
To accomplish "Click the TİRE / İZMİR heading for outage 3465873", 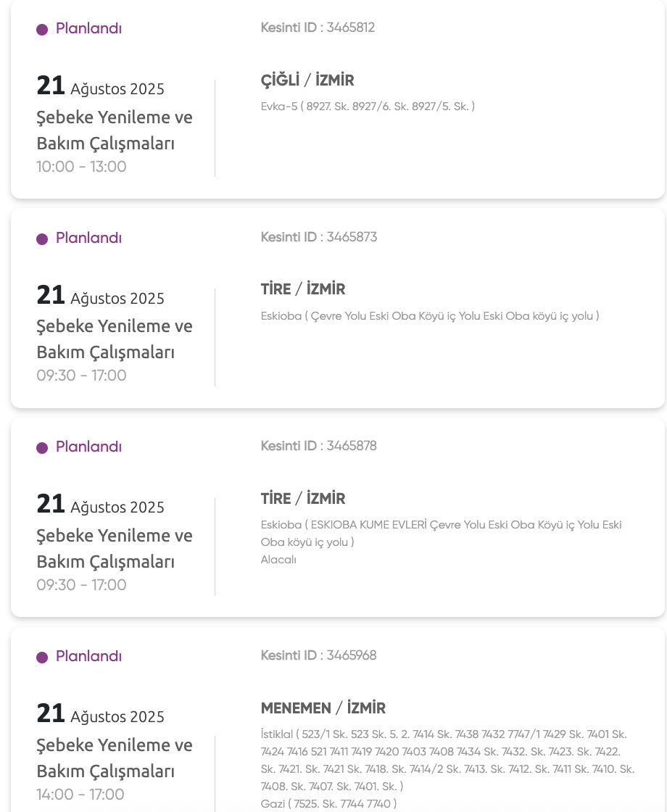I will tap(303, 289).
